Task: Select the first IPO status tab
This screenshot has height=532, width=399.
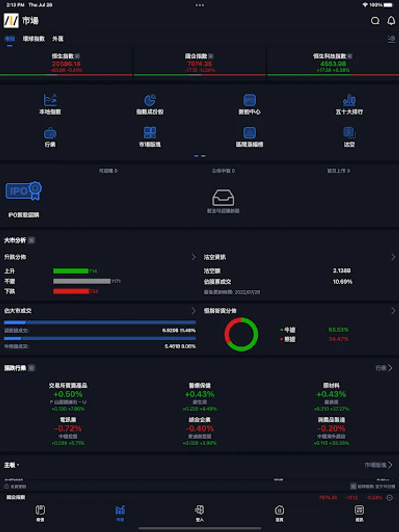Action: point(108,171)
